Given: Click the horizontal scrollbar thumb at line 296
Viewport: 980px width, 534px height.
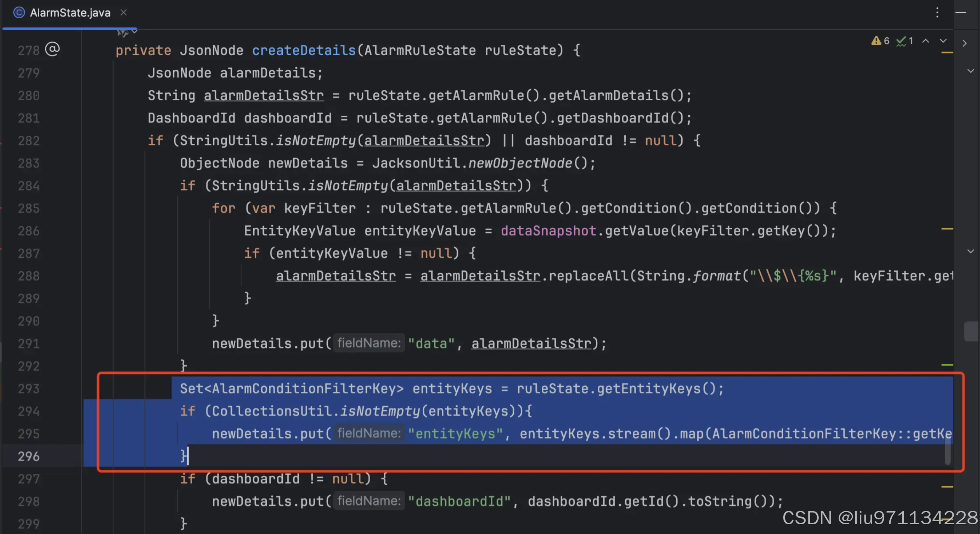Looking at the screenshot, I should point(948,451).
